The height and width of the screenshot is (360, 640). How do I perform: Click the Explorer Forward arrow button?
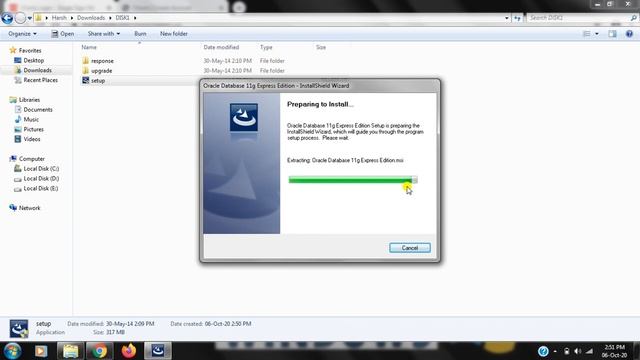point(20,18)
